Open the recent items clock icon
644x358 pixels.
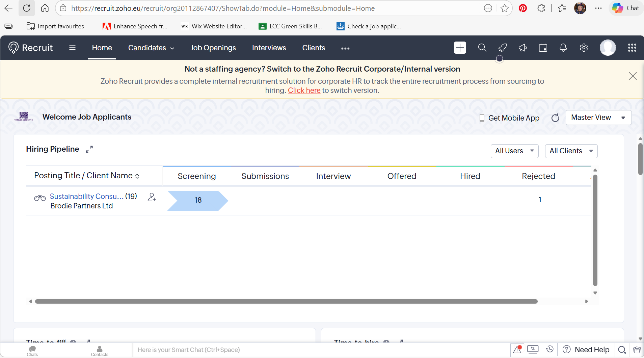[x=550, y=349]
